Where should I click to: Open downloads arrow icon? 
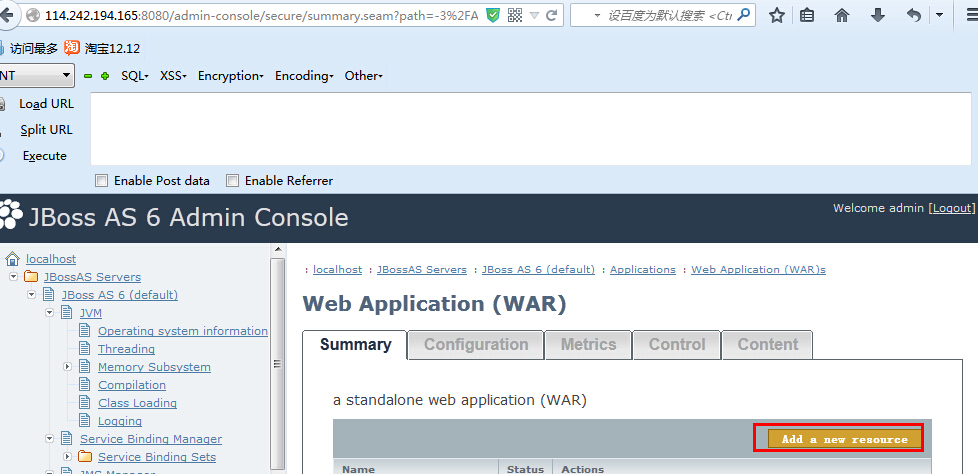tap(878, 16)
